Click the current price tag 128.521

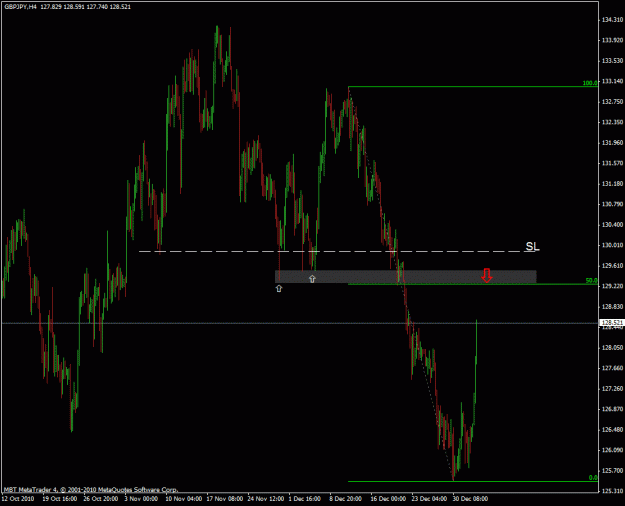pos(612,323)
